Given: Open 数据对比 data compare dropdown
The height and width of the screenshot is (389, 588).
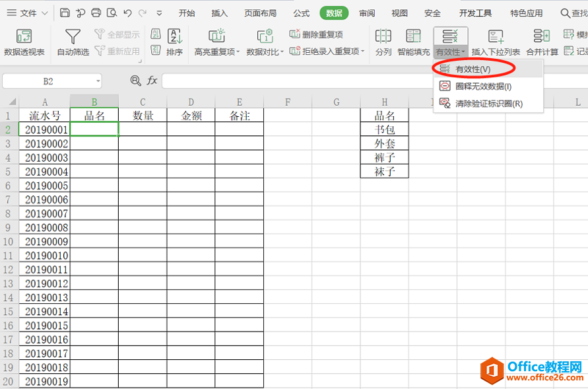Looking at the screenshot, I should [265, 42].
